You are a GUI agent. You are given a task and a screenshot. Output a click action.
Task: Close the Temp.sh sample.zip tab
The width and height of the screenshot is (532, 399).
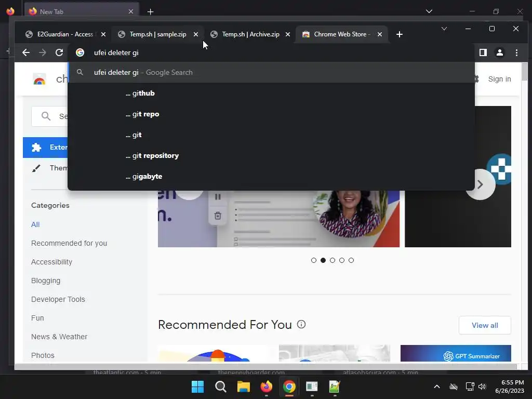196,34
